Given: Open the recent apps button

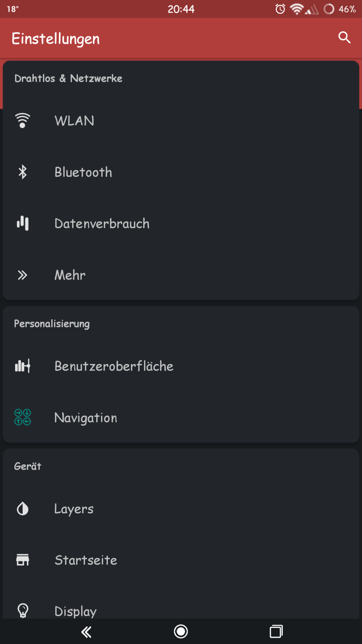Looking at the screenshot, I should pyautogui.click(x=276, y=632).
